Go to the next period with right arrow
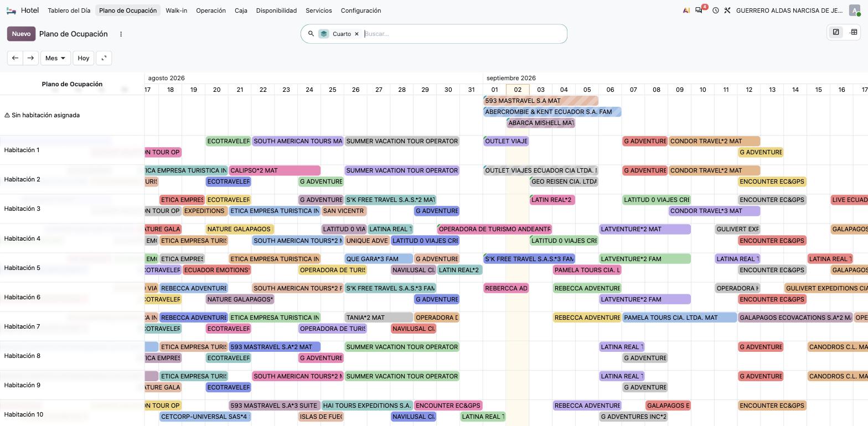 (x=30, y=58)
